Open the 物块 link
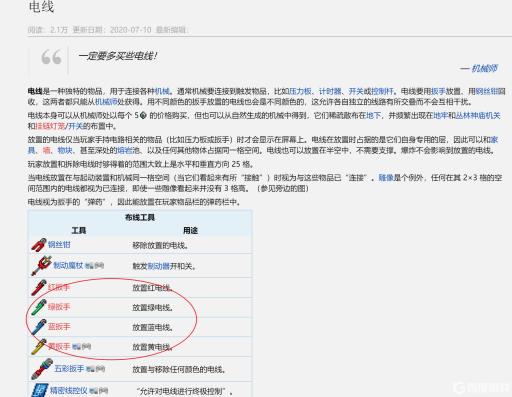The width and height of the screenshot is (512, 397). click(65, 150)
